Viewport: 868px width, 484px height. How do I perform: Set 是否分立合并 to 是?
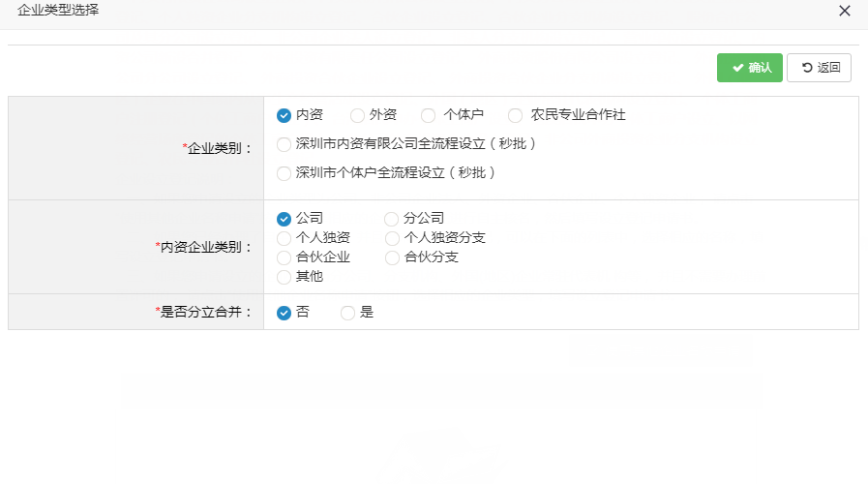tap(348, 313)
